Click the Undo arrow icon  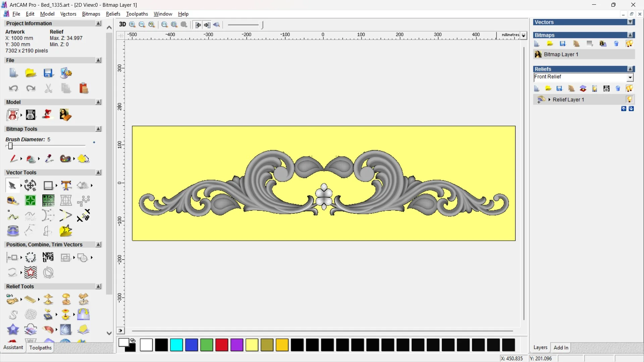(x=13, y=88)
